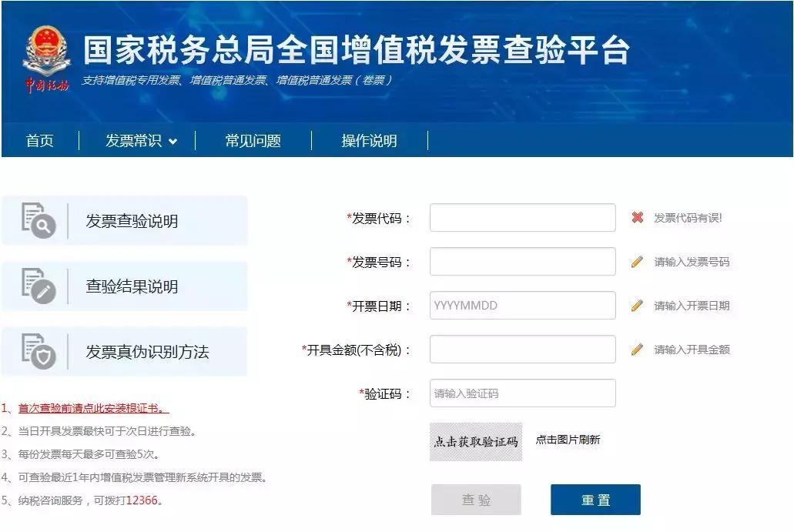Click inside the 开票日期 YYYYMMDD field
This screenshot has height=532, width=794.
click(x=522, y=306)
